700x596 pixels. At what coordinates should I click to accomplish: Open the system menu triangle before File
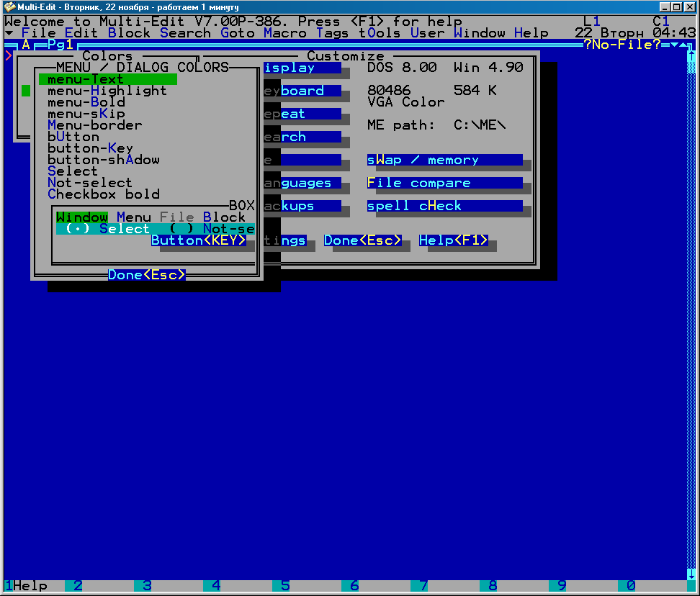(x=9, y=33)
